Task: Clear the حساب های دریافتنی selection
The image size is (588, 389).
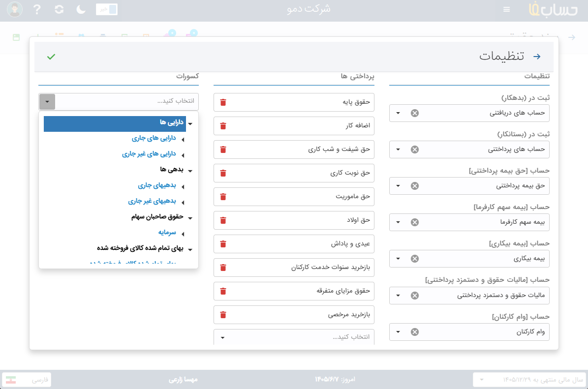Action: 415,113
